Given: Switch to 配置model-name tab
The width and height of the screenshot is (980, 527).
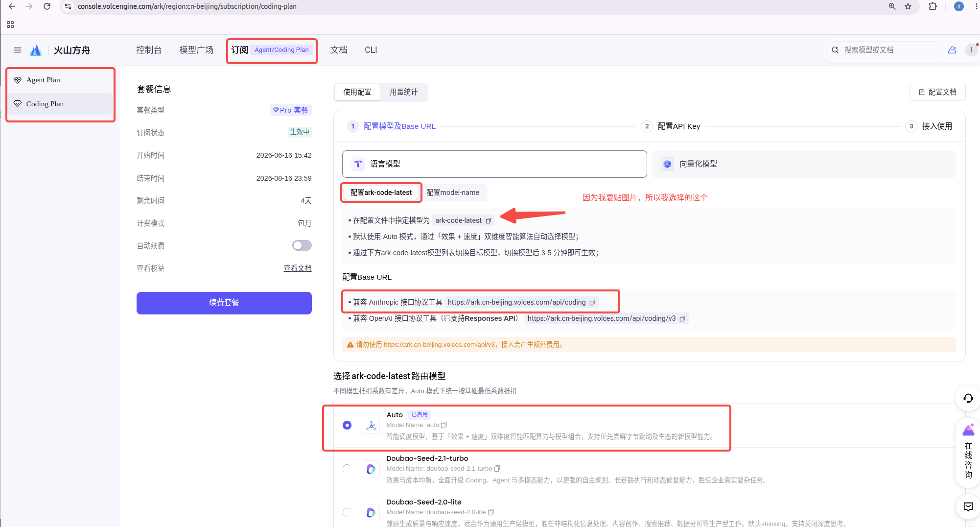Looking at the screenshot, I should (x=453, y=192).
